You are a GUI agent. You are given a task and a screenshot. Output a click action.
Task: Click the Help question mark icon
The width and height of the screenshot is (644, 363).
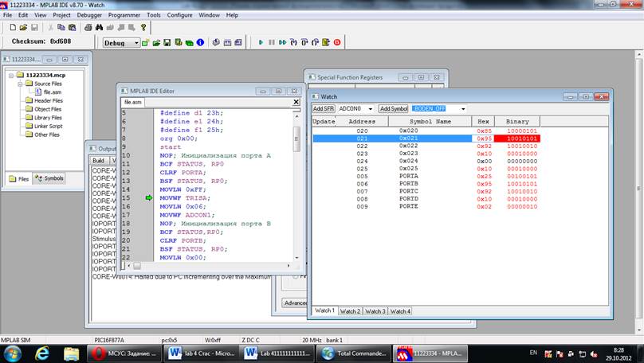pos(143,28)
